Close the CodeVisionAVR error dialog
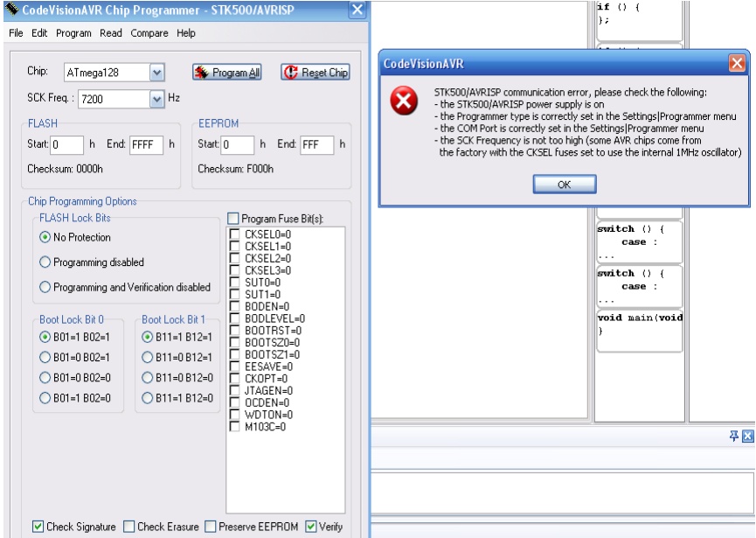756x538 pixels. (737, 64)
